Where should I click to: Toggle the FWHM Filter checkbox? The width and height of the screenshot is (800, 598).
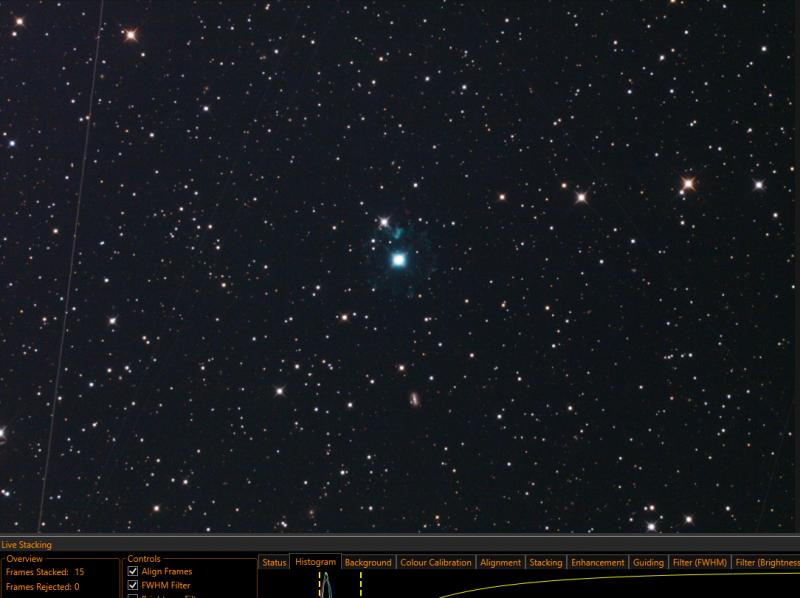coord(133,585)
